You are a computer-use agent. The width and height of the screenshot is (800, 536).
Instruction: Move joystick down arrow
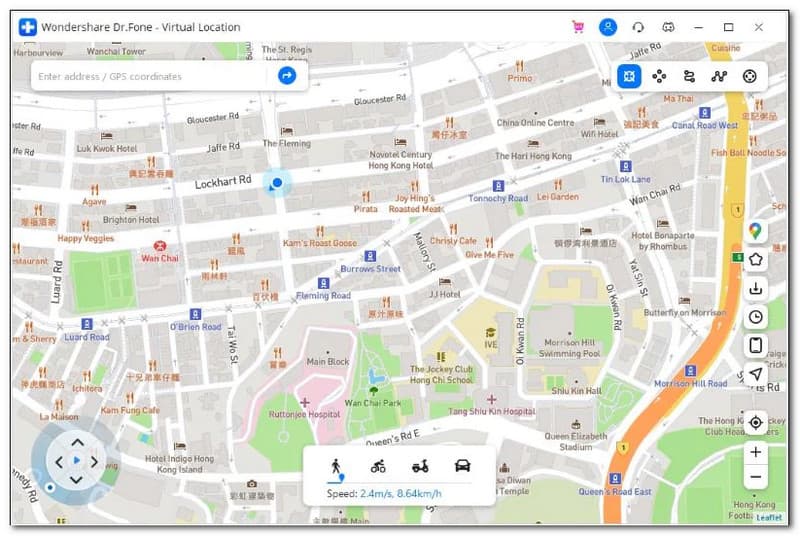click(77, 480)
